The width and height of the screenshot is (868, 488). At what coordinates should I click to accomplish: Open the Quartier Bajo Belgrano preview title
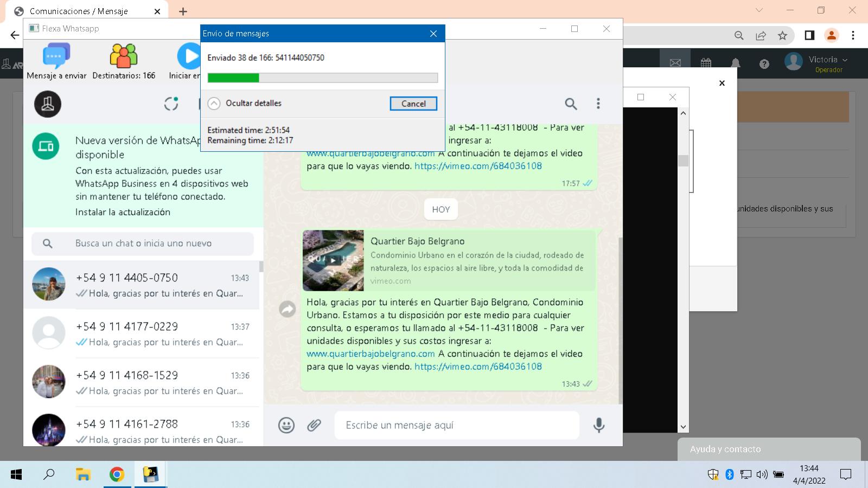pyautogui.click(x=417, y=241)
